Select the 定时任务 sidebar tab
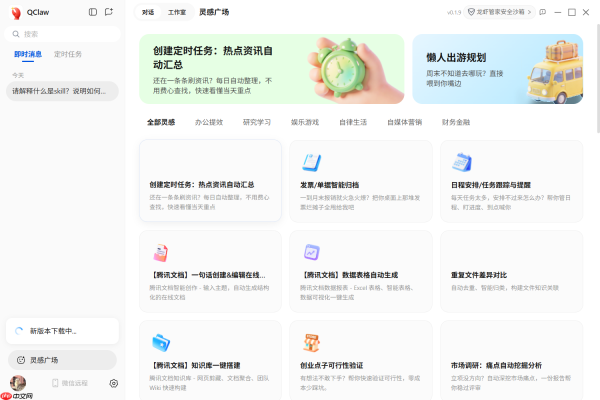 (68, 54)
